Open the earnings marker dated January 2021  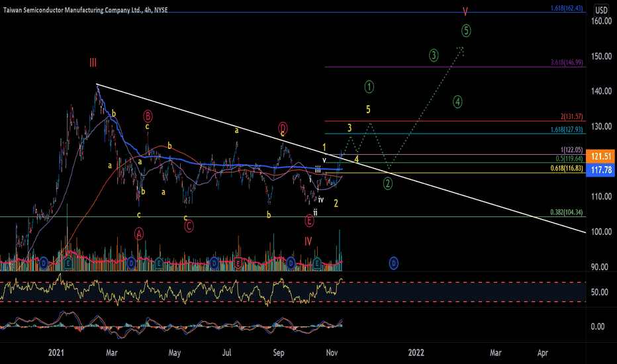tap(68, 263)
